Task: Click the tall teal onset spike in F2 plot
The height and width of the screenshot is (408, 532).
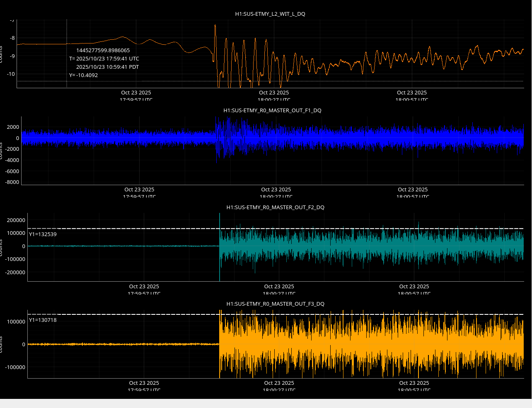Action: [x=220, y=220]
